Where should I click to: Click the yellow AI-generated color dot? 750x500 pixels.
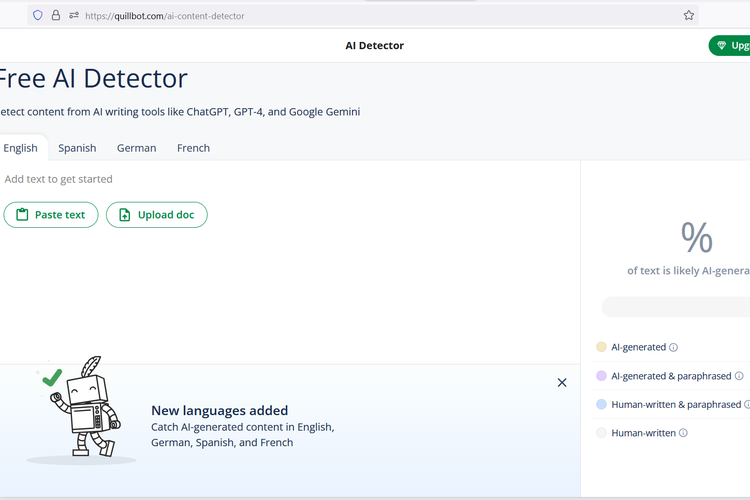pos(601,347)
